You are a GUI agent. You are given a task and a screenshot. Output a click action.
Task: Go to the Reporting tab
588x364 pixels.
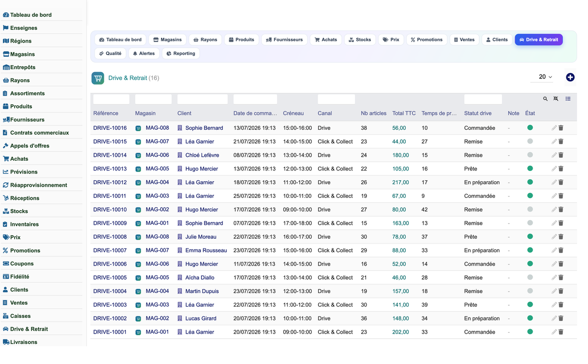181,53
